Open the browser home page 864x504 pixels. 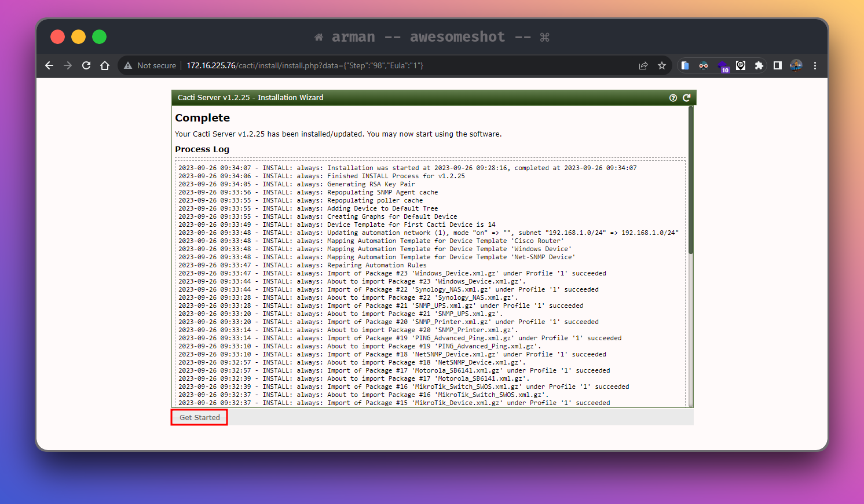point(105,65)
